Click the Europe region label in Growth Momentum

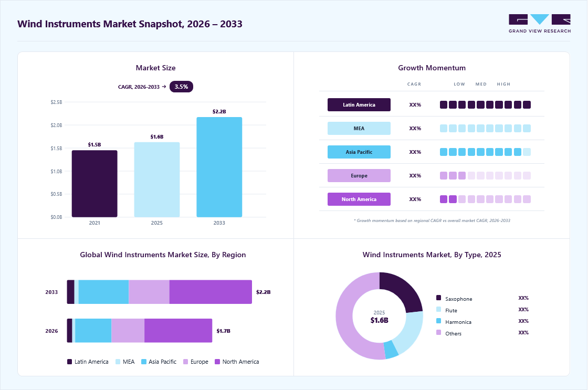coord(359,175)
